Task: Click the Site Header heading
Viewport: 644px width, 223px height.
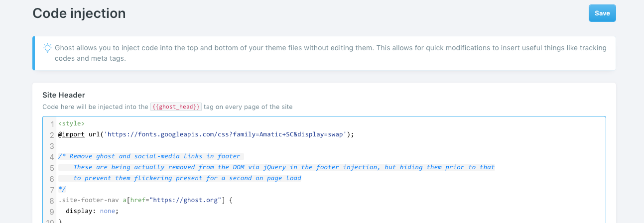Action: point(64,95)
